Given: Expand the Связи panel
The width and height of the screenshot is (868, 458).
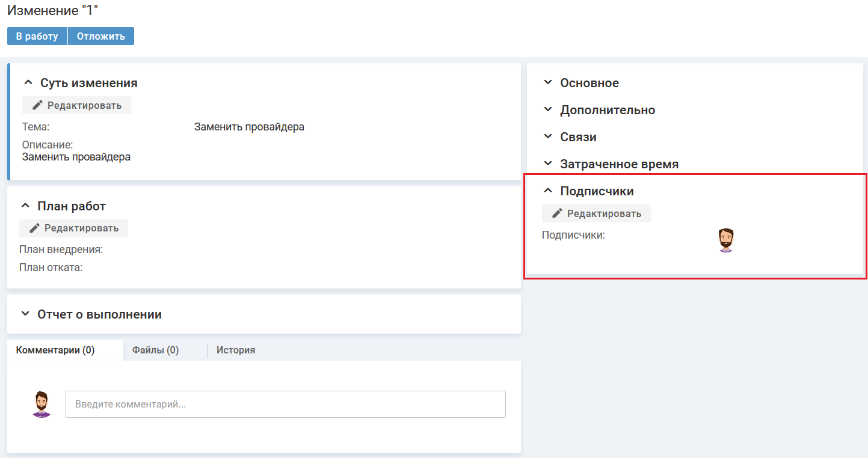Looking at the screenshot, I should pos(547,137).
